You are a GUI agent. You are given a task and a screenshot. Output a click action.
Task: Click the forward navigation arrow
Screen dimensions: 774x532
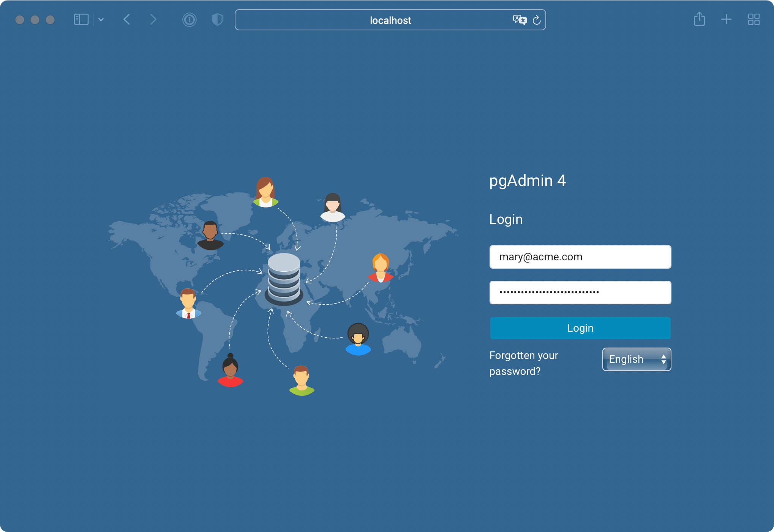tap(153, 20)
